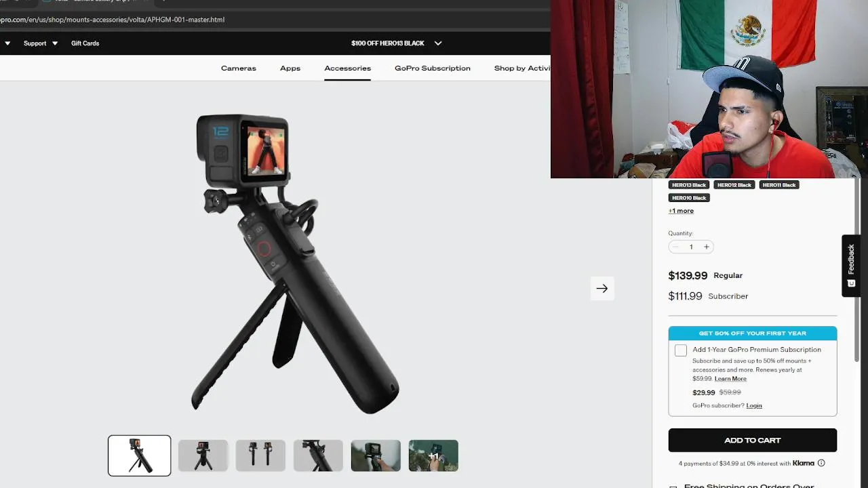Image resolution: width=868 pixels, height=488 pixels.
Task: Select the third thumbnail showing two grips
Action: click(260, 455)
